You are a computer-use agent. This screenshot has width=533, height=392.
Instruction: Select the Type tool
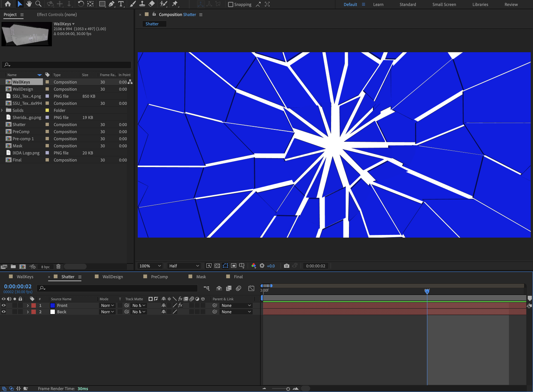pos(121,4)
